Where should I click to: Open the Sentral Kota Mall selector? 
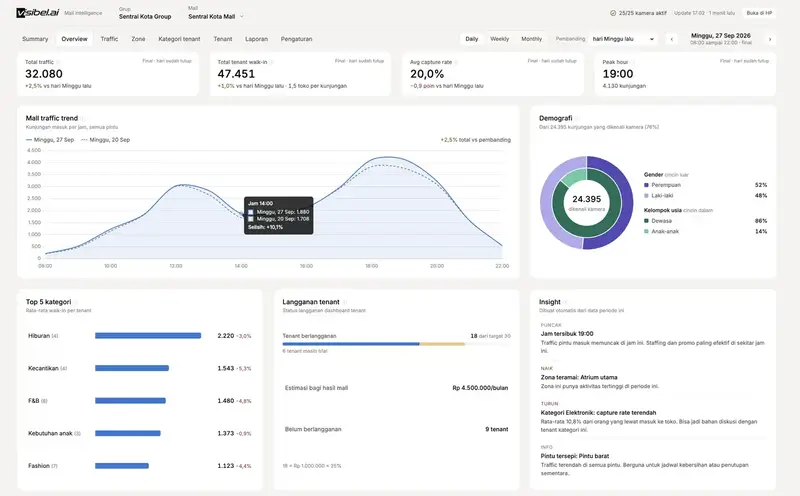[216, 16]
